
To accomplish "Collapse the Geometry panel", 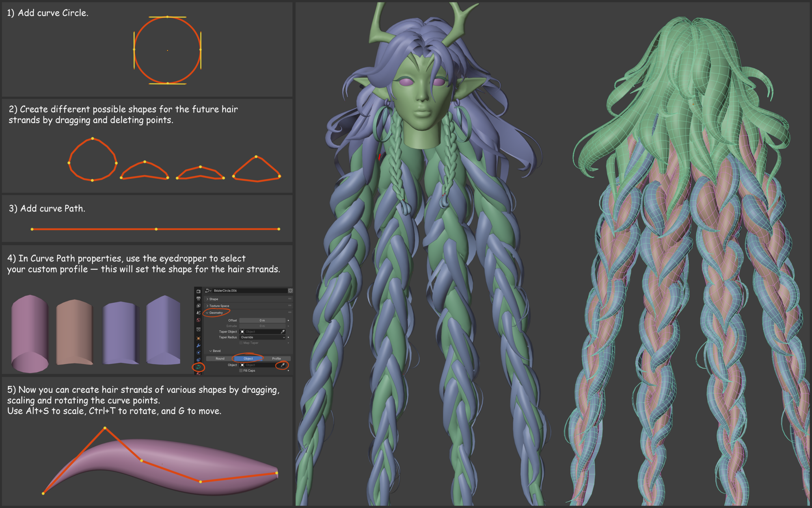I will 216,313.
